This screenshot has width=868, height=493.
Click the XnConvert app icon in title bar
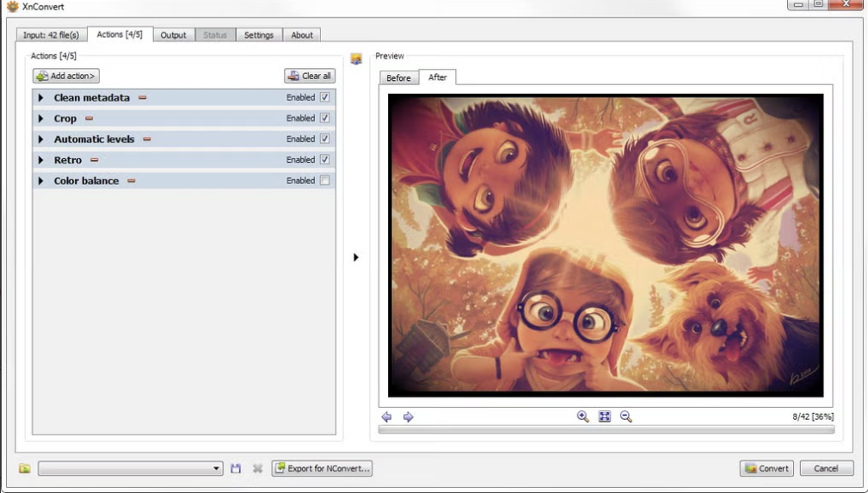pos(12,7)
